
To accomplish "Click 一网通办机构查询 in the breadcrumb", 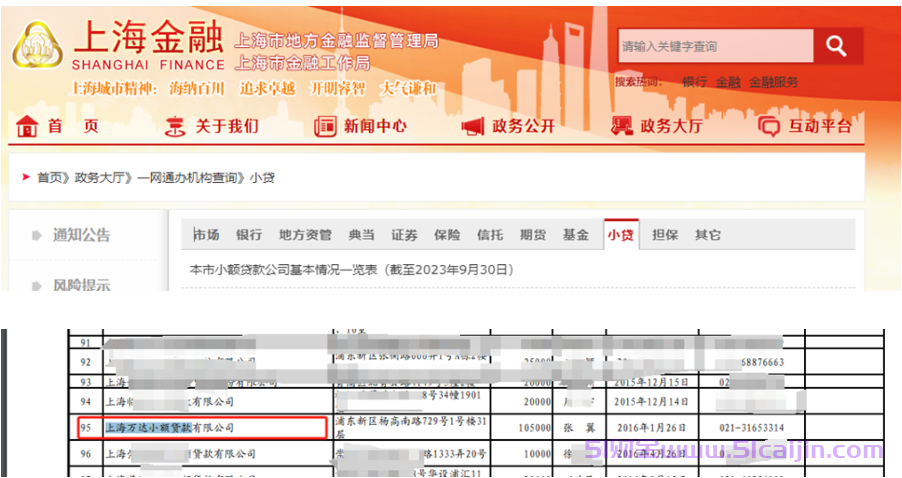I will [x=187, y=178].
